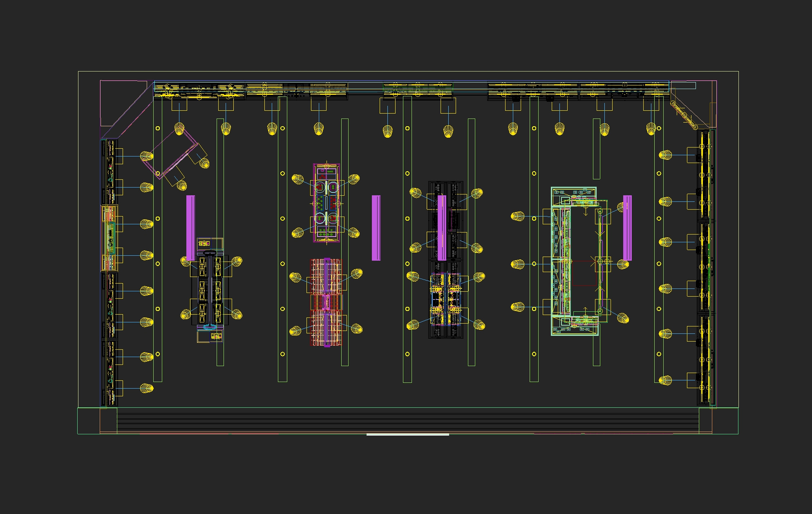Select the first spotlight in the top row
812x514 pixels.
click(x=179, y=129)
